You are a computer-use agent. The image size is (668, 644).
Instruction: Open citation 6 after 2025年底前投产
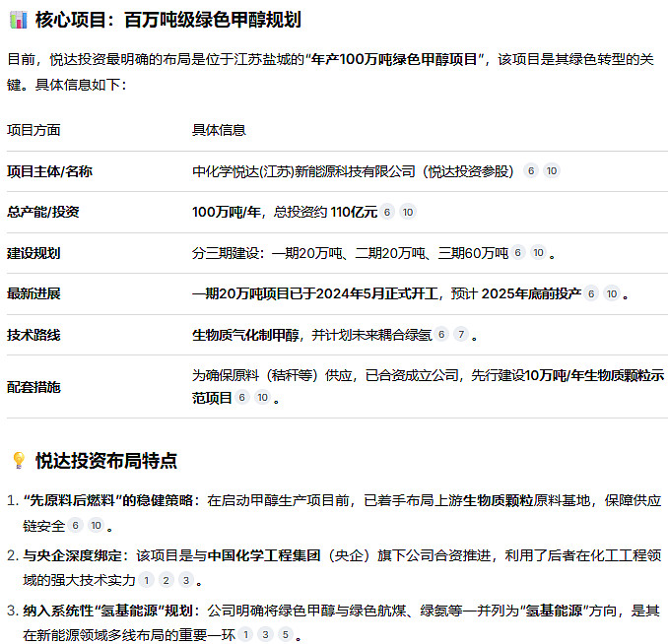591,293
